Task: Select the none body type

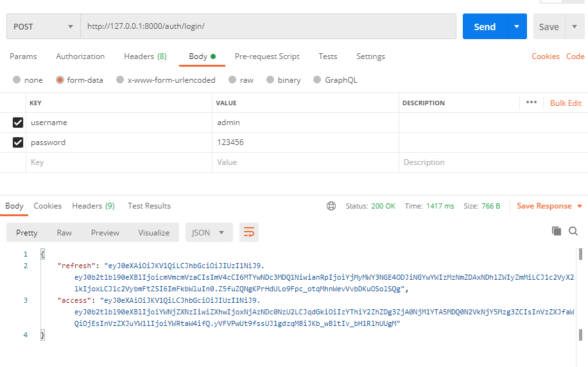Action: point(28,80)
